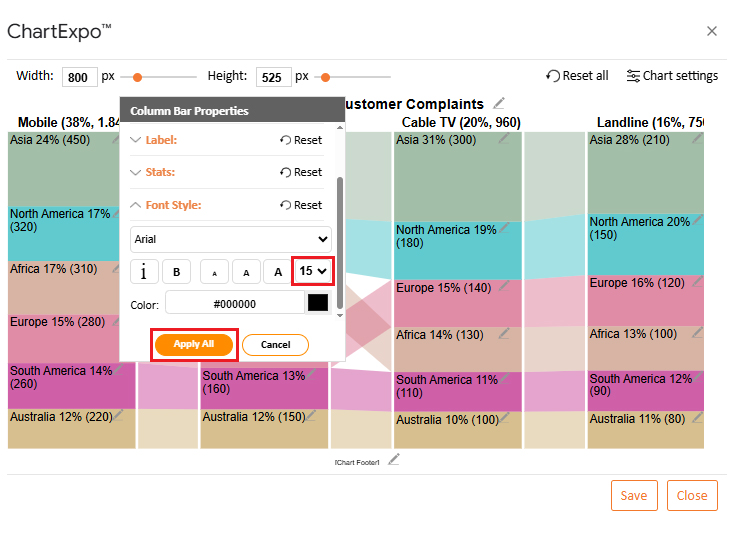Screen dimensions: 737x533
Task: Click Reset all above the chart
Action: click(x=577, y=76)
